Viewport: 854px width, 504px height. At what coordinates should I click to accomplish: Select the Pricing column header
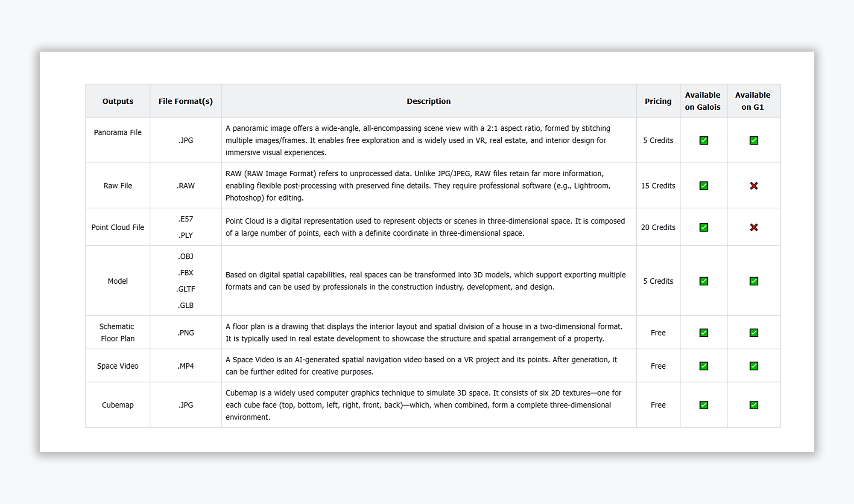pyautogui.click(x=658, y=101)
